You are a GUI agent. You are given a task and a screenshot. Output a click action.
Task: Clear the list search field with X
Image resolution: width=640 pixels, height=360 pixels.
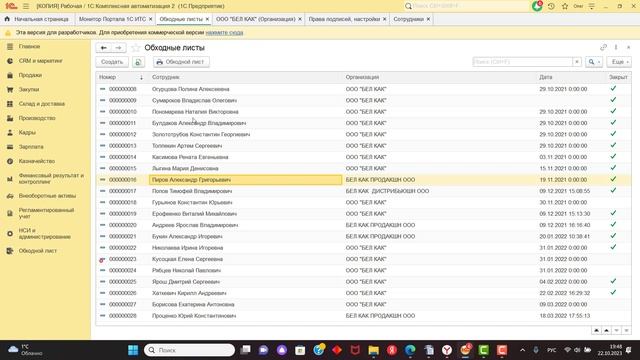577,62
